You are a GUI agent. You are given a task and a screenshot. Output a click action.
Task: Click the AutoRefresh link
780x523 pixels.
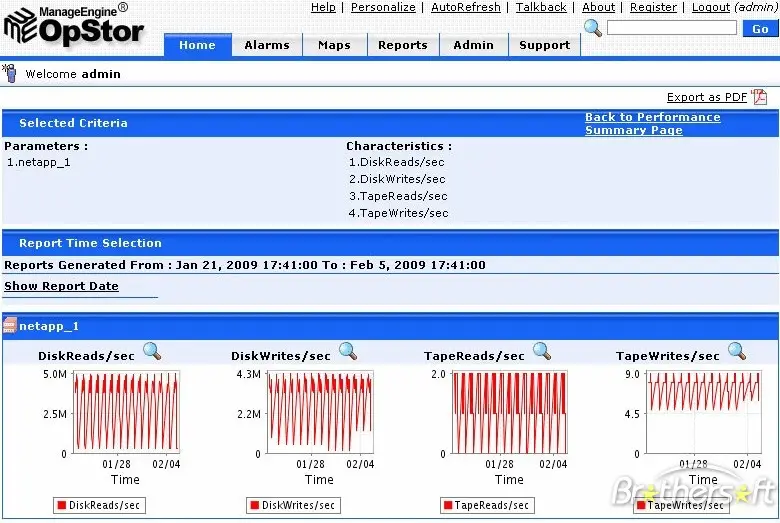point(466,7)
